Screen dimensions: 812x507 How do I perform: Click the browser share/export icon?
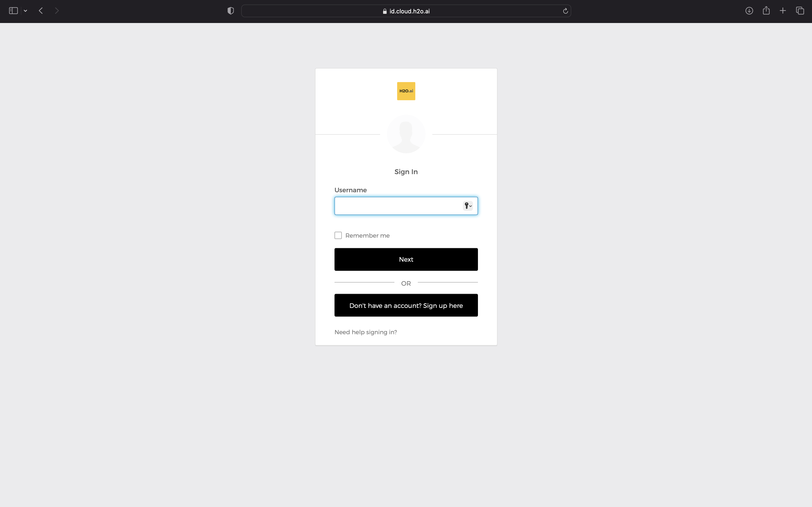tap(766, 10)
